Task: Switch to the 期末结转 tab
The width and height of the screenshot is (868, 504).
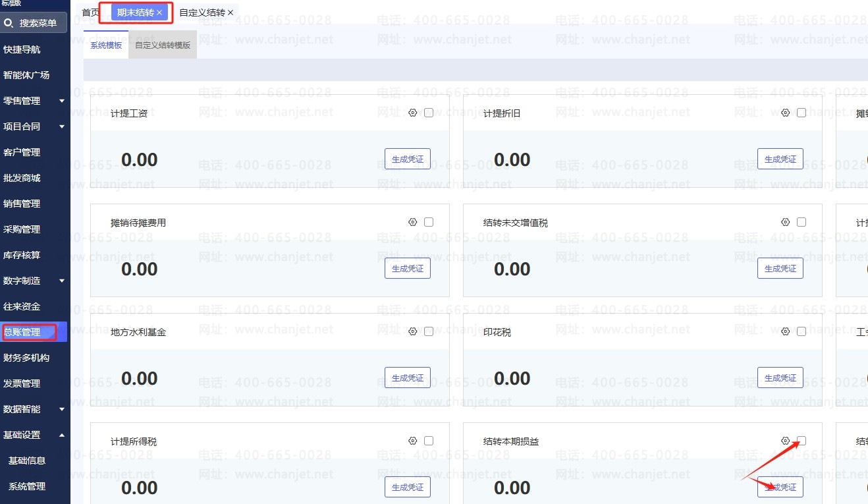Action: [x=136, y=13]
